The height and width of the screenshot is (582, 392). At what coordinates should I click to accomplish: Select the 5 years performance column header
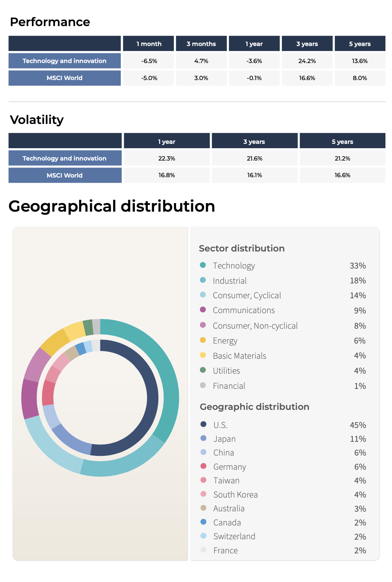[x=360, y=43]
